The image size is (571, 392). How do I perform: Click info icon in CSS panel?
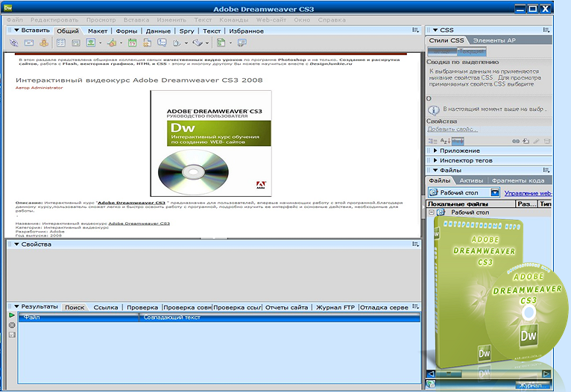tap(433, 110)
